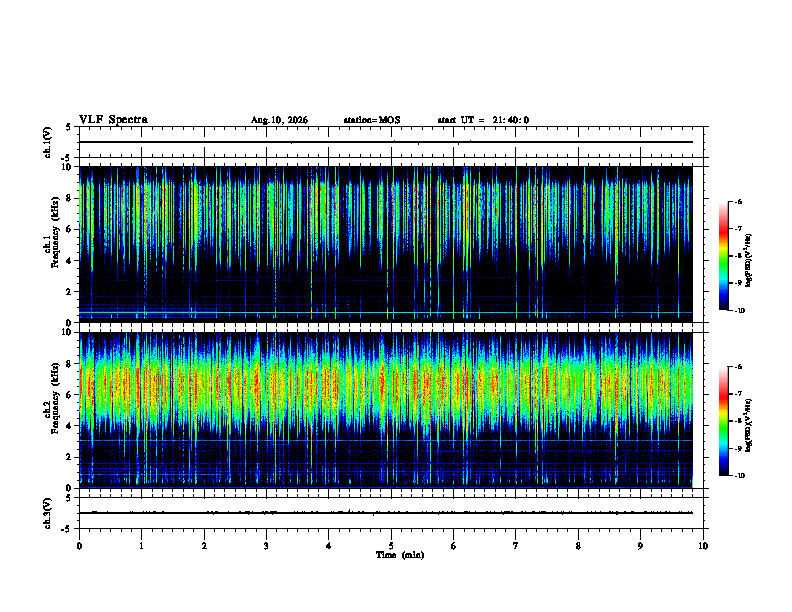
Task: Click the "start UT = 21:40: 0" header
Action: point(483,120)
